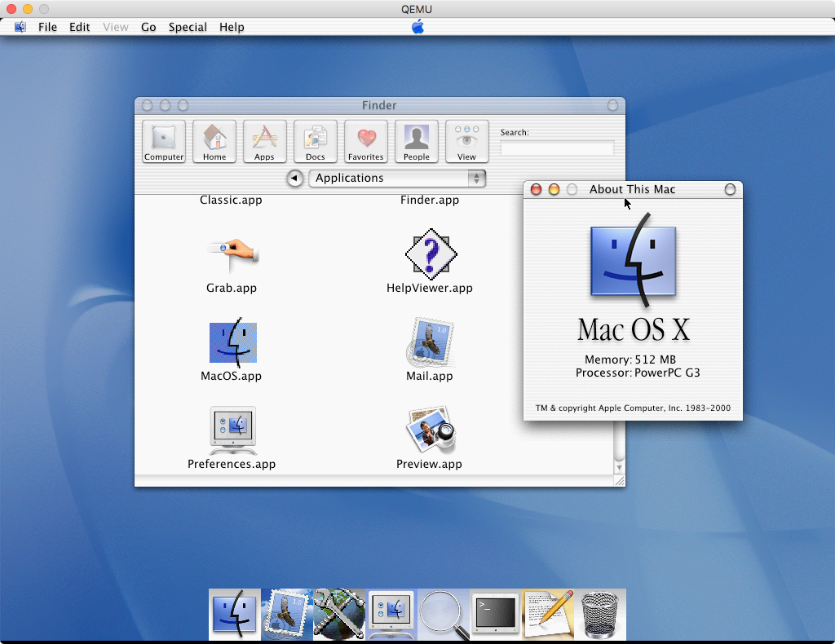835x644 pixels.
Task: Open the Trash in the Dock
Action: tap(599, 614)
